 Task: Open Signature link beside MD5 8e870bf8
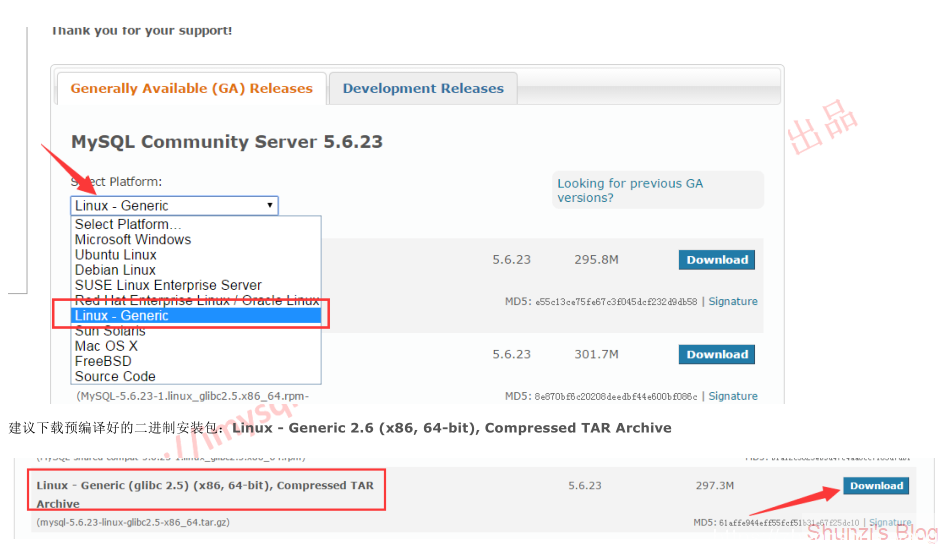(x=733, y=396)
